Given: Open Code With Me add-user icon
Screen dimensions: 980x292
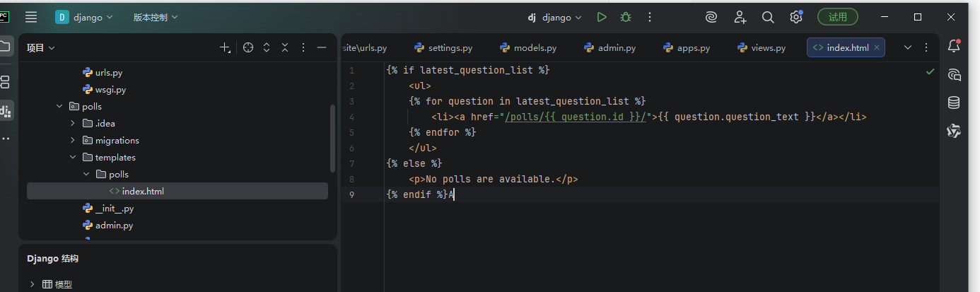Looking at the screenshot, I should (740, 17).
